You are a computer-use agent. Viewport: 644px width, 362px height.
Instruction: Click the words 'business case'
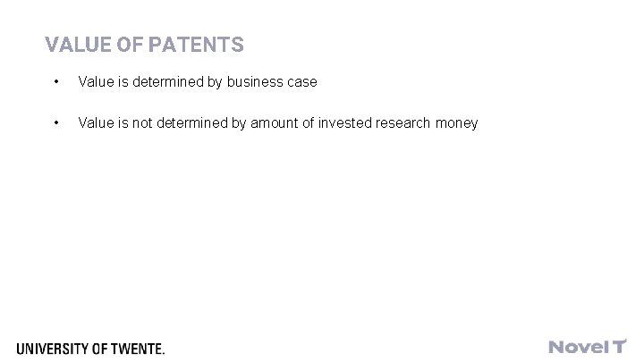point(272,82)
